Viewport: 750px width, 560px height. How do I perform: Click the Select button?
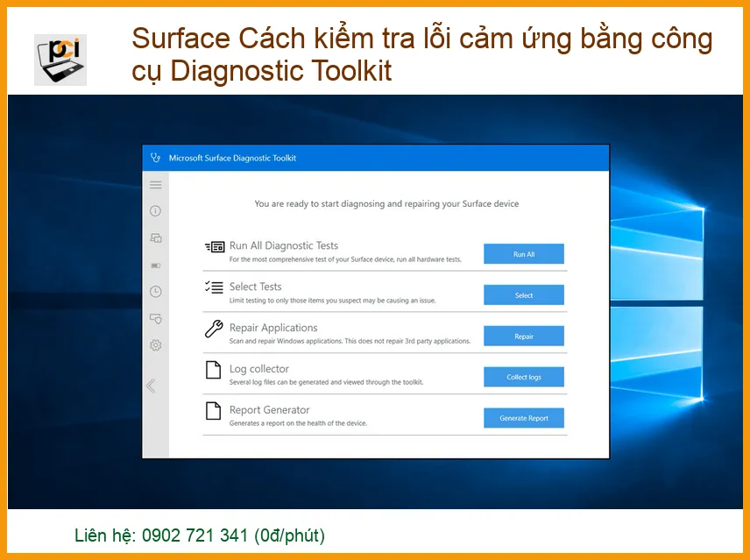coord(524,295)
